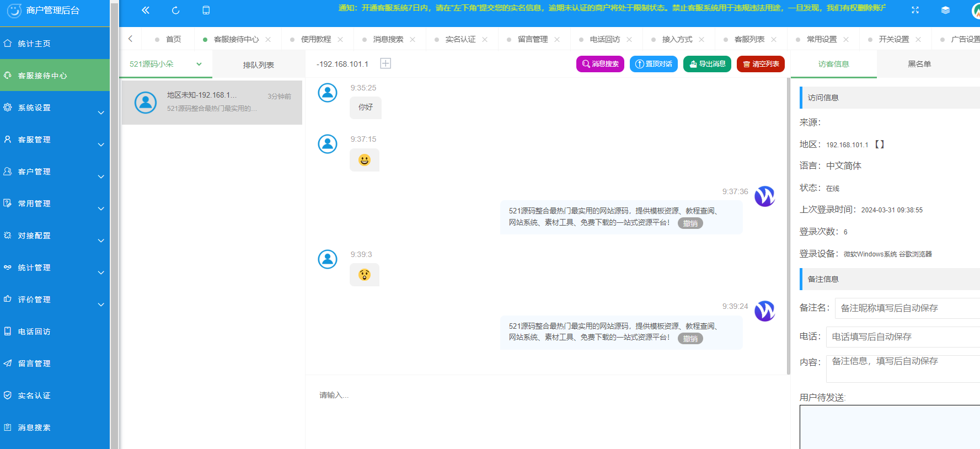The width and height of the screenshot is (980, 449).
Task: Expand the 评价管理 menu
Action: click(101, 304)
